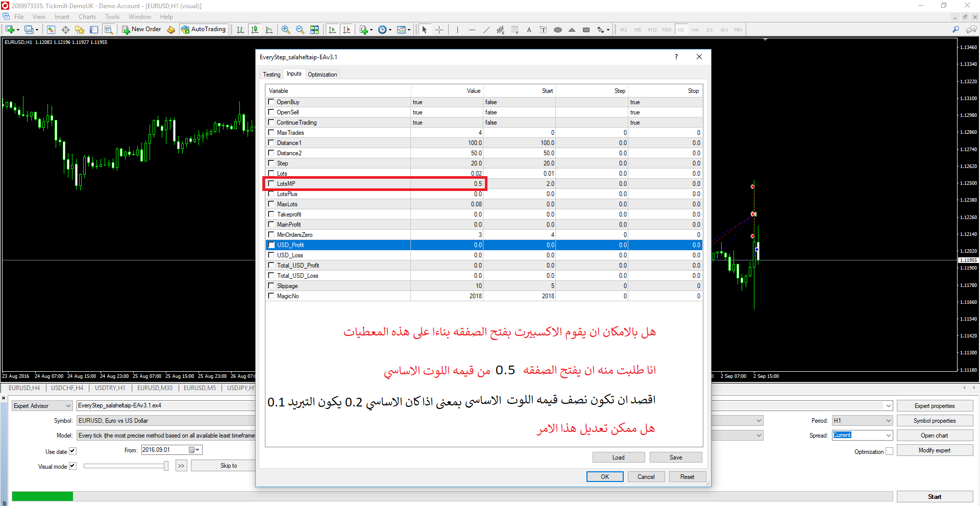980x506 pixels.
Task: Switch to the Optimization tab
Action: (x=322, y=75)
